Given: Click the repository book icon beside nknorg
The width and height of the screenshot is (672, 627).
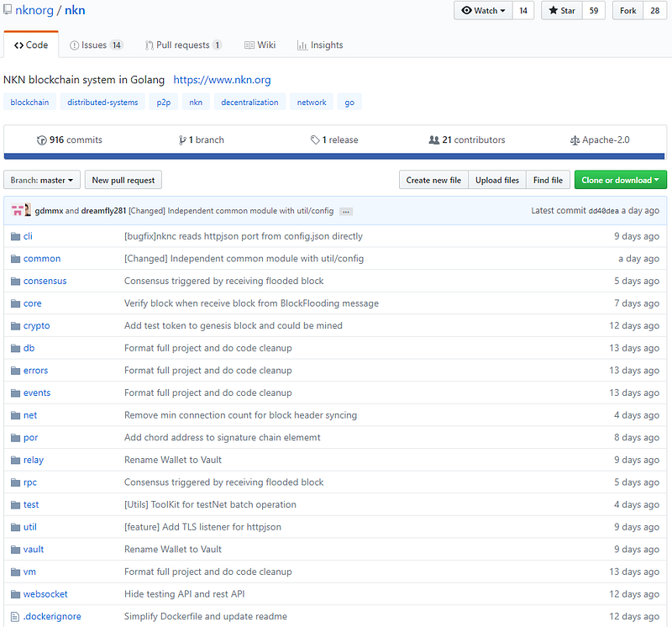Looking at the screenshot, I should tap(8, 10).
